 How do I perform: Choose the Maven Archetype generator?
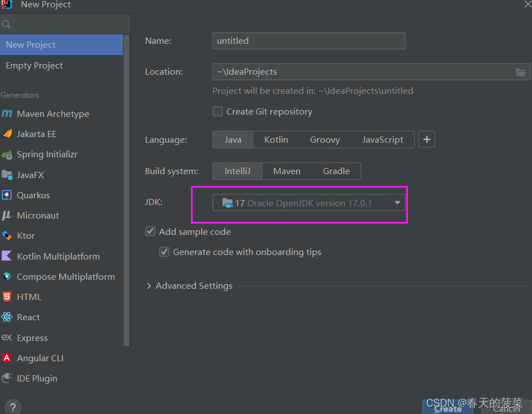(x=61, y=113)
